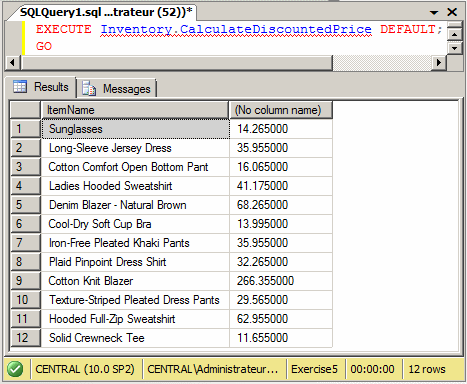Viewport: 467px width, 384px height.
Task: Select the ItemName column header
Action: [x=135, y=110]
